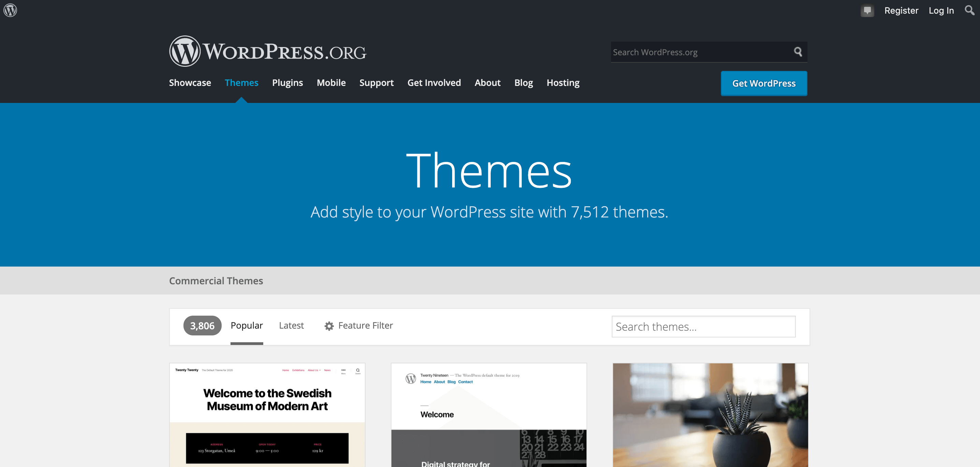
Task: Open the Support menu item
Action: coord(377,82)
